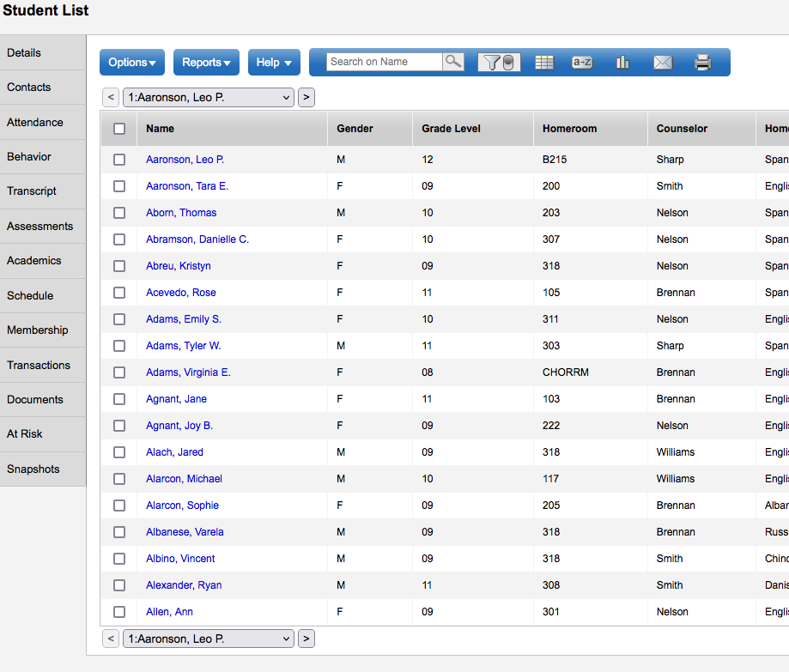Click the printer icon
Image resolution: width=789 pixels, height=672 pixels.
click(x=703, y=62)
